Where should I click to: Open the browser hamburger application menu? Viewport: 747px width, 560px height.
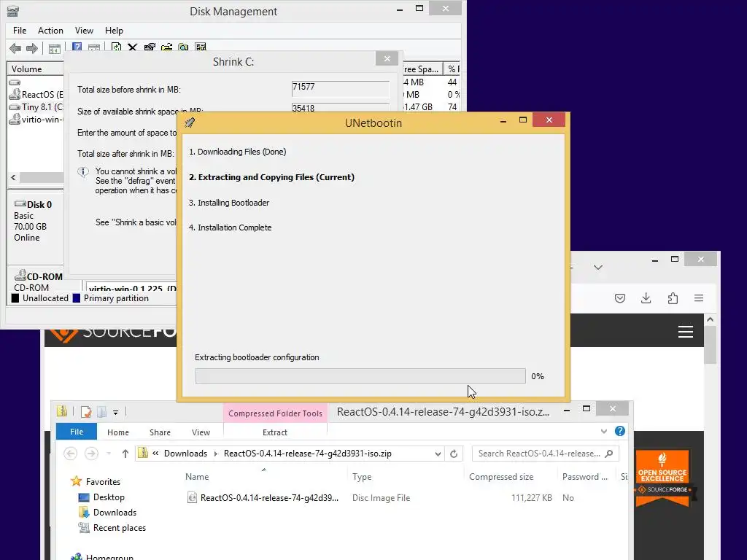coord(699,298)
